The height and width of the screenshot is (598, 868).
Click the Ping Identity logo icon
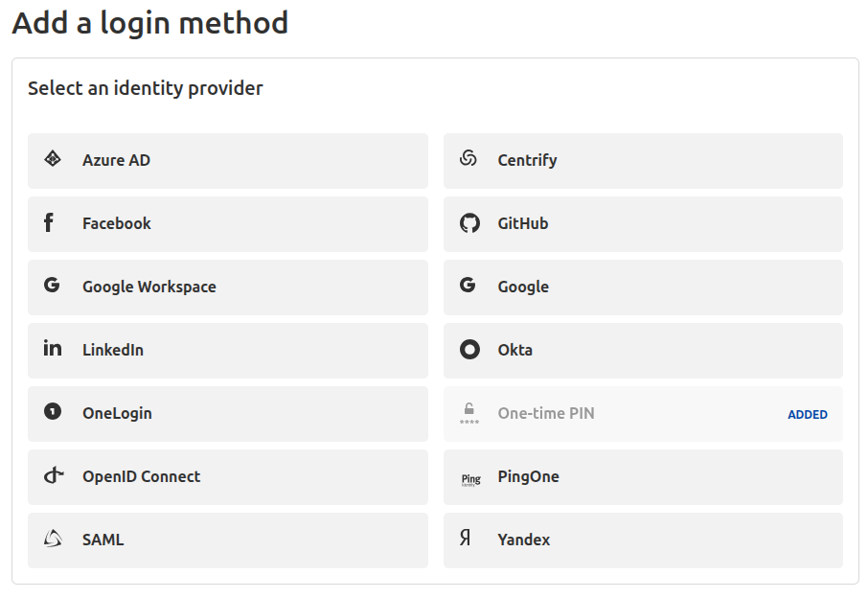pyautogui.click(x=470, y=479)
